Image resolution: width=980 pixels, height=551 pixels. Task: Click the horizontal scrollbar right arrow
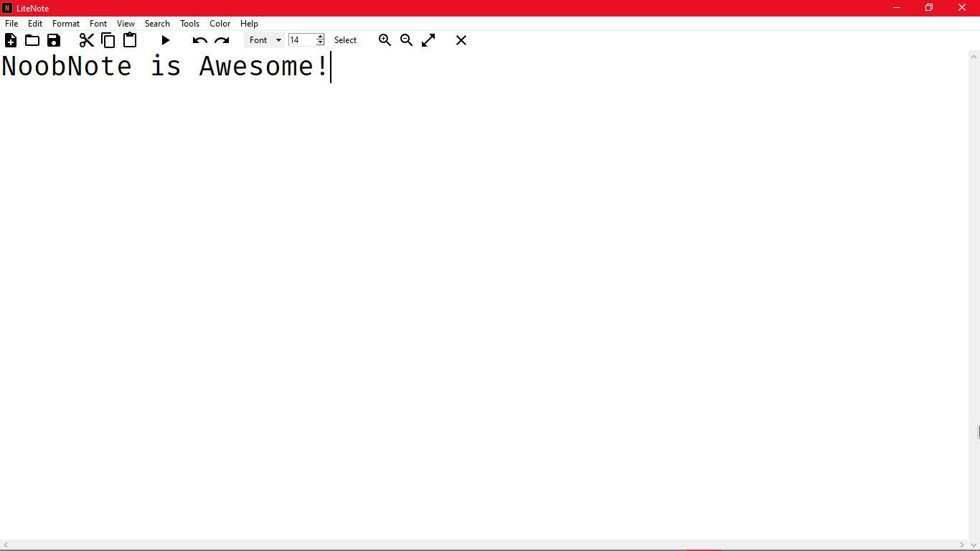point(962,545)
